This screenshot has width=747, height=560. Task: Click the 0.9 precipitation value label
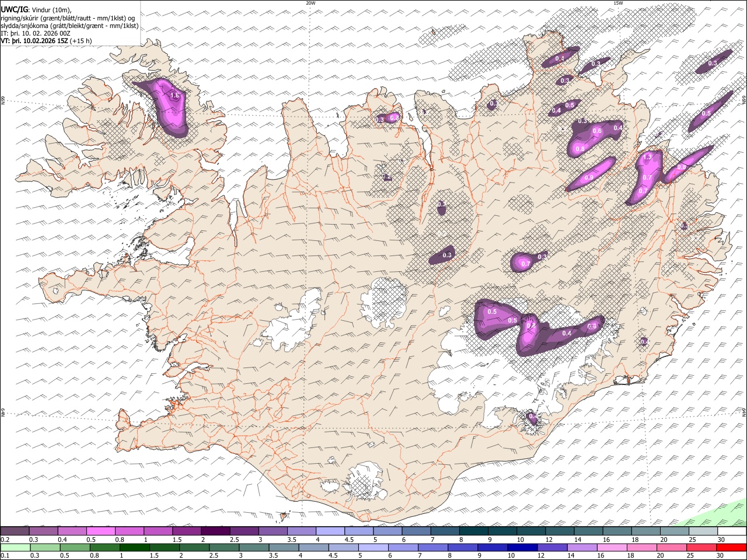point(589,178)
